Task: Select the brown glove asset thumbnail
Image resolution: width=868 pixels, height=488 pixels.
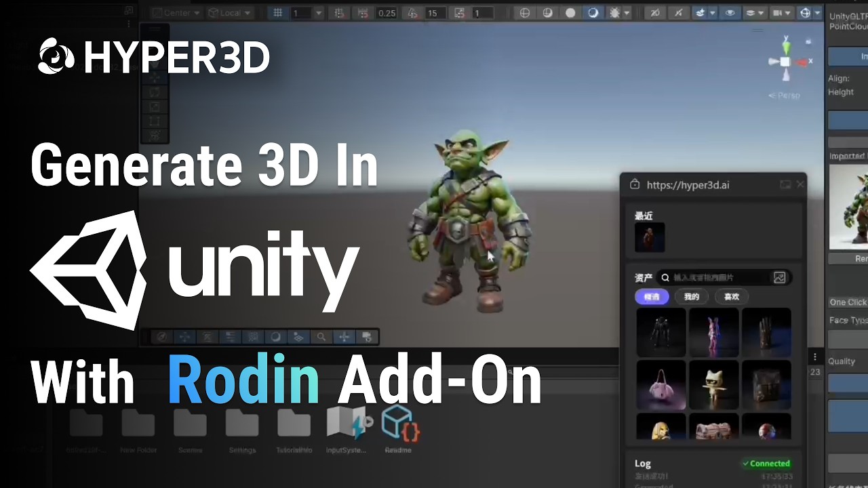Action: [x=766, y=332]
